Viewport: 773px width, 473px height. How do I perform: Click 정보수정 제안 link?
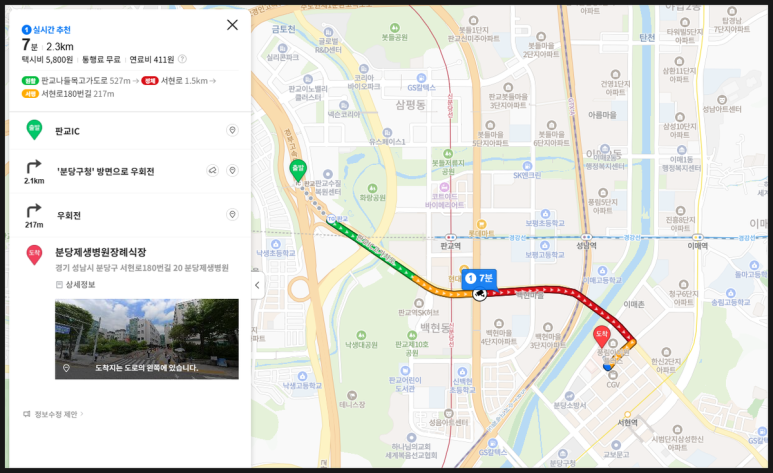53,414
